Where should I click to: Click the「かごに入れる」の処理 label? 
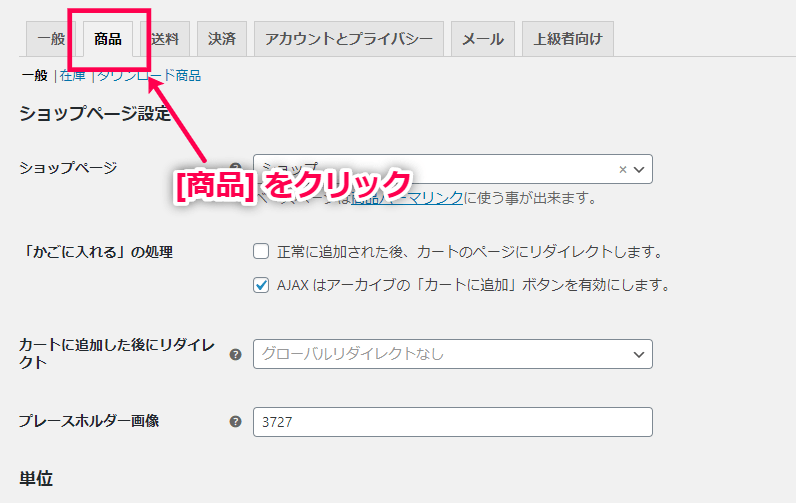click(96, 252)
